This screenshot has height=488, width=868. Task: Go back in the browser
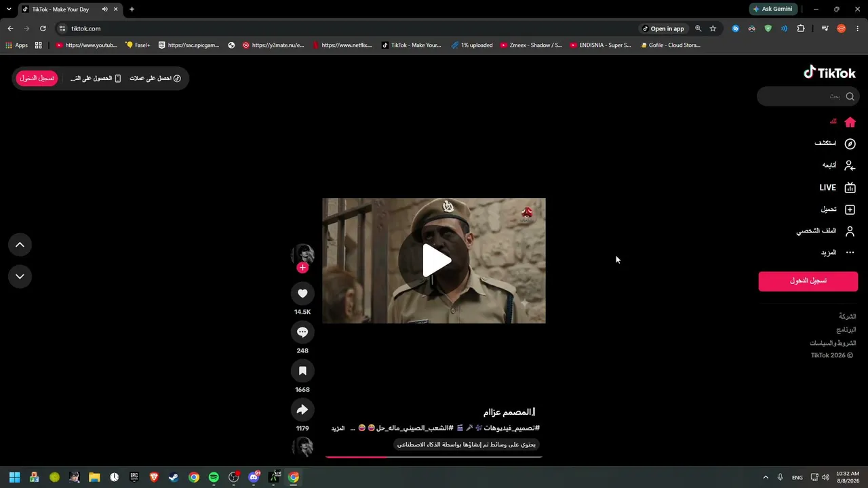pos(10,28)
